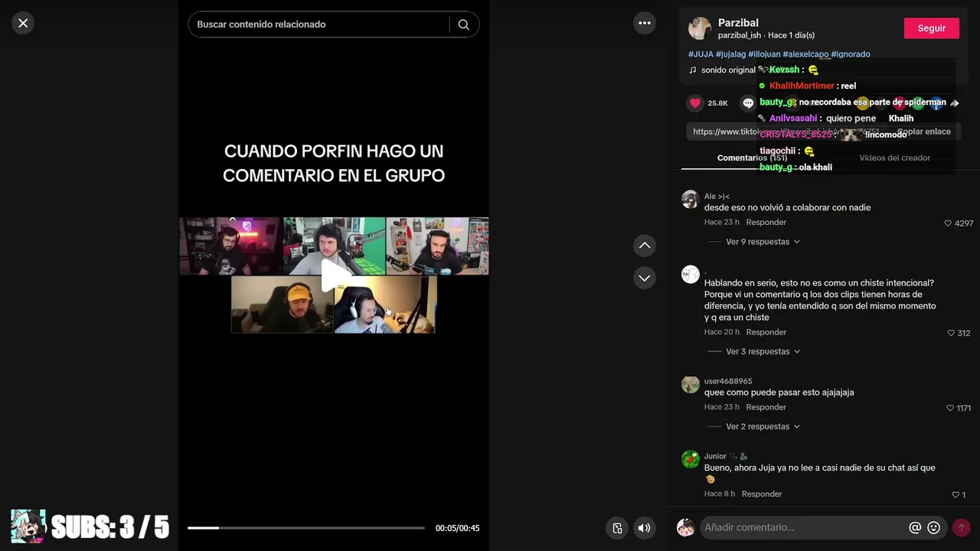Viewport: 980px width, 551px height.
Task: Click your own avatar beside the comment box
Action: [686, 527]
